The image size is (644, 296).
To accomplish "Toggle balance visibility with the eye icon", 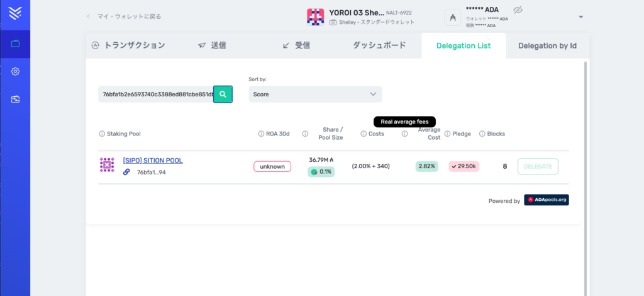I will click(x=518, y=10).
